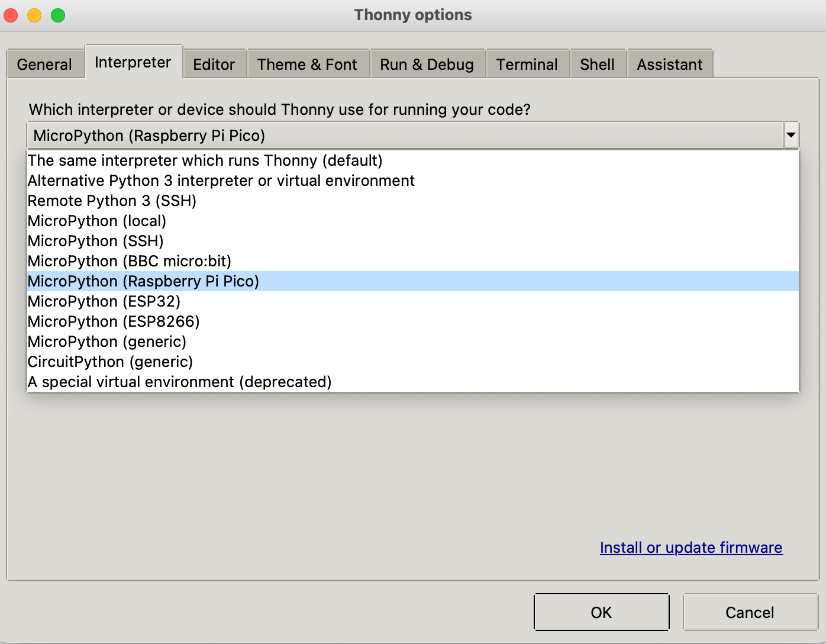Screen dimensions: 826x644
Task: Pick 'MicroPython (ESP32)' interpreter
Action: (x=413, y=301)
